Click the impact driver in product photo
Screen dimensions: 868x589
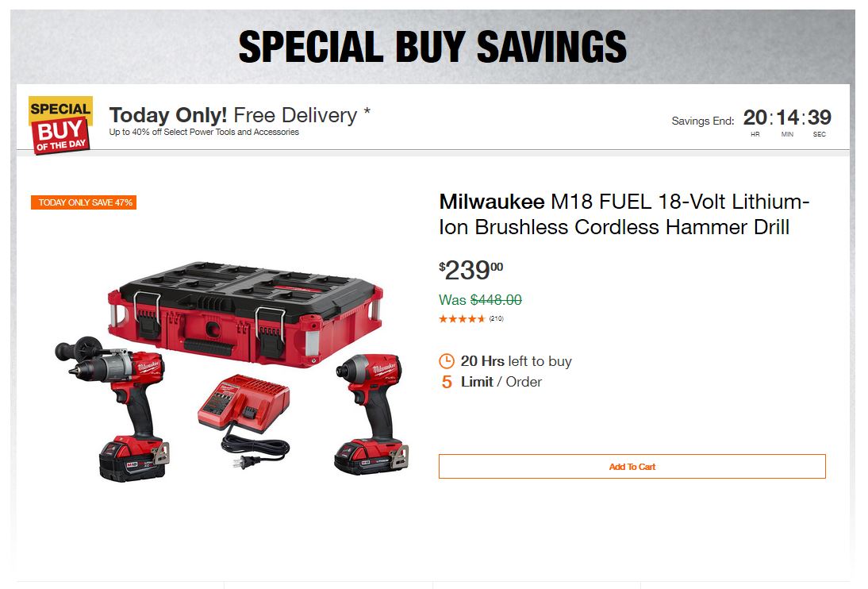[371, 389]
